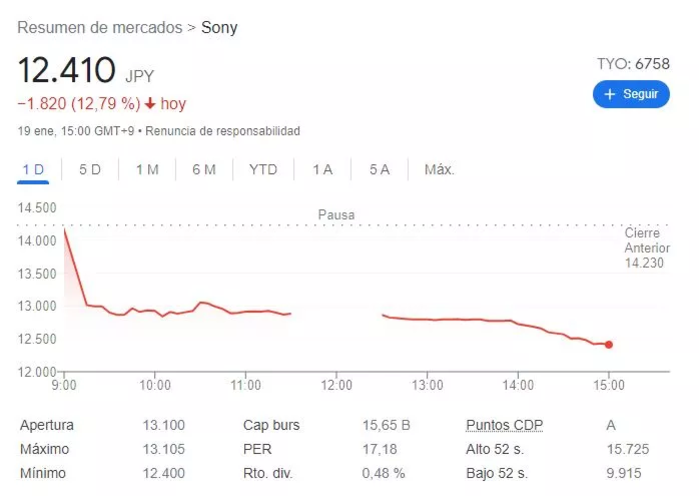
Task: Show the 1 A yearly chart
Action: point(322,169)
